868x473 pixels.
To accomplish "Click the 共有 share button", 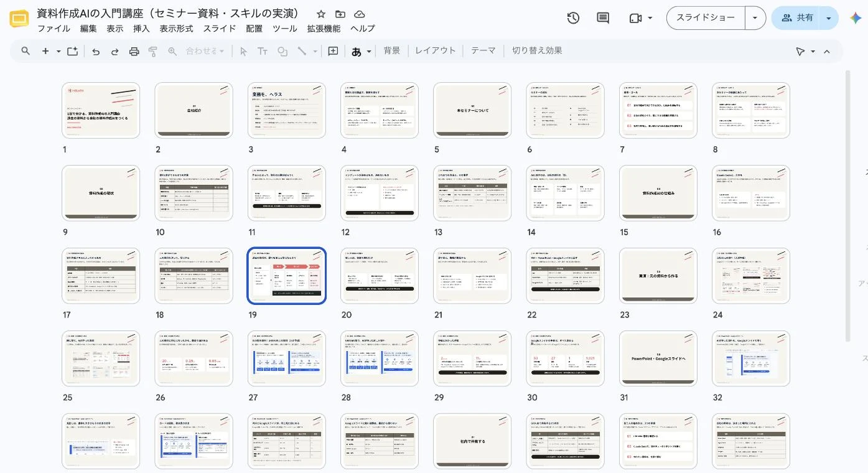I will pos(796,18).
